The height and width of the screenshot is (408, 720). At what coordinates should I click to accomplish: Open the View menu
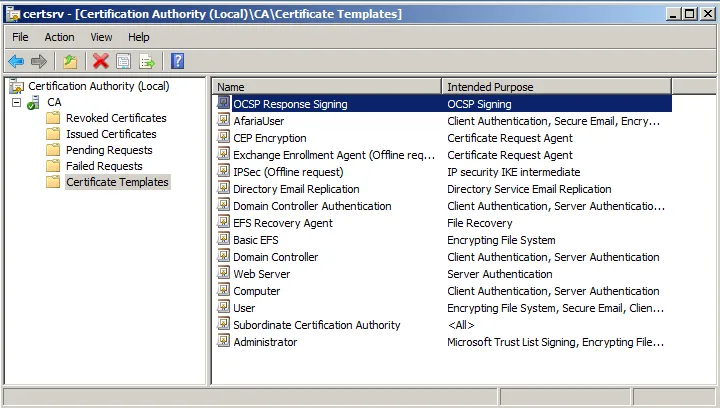101,37
